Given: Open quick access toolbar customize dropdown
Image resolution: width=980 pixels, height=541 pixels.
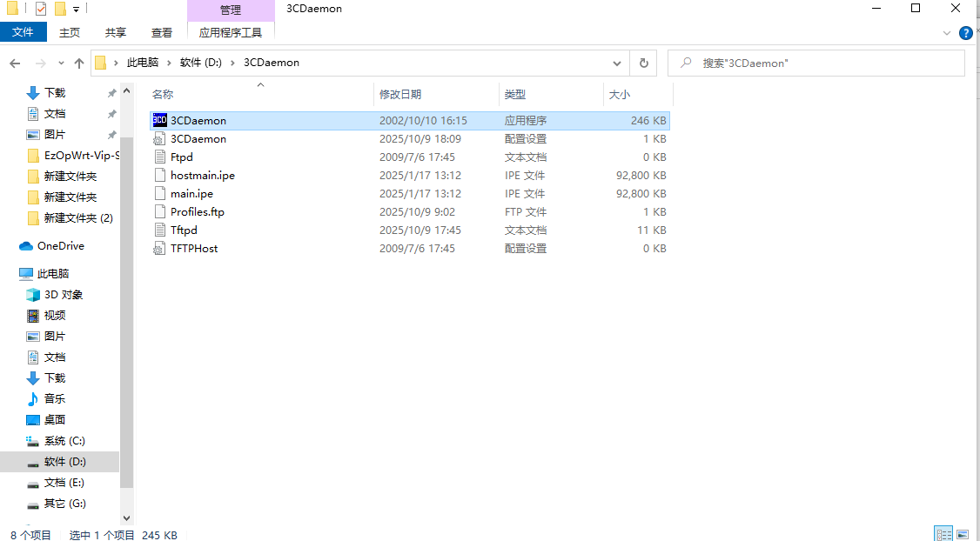Looking at the screenshot, I should [x=76, y=10].
